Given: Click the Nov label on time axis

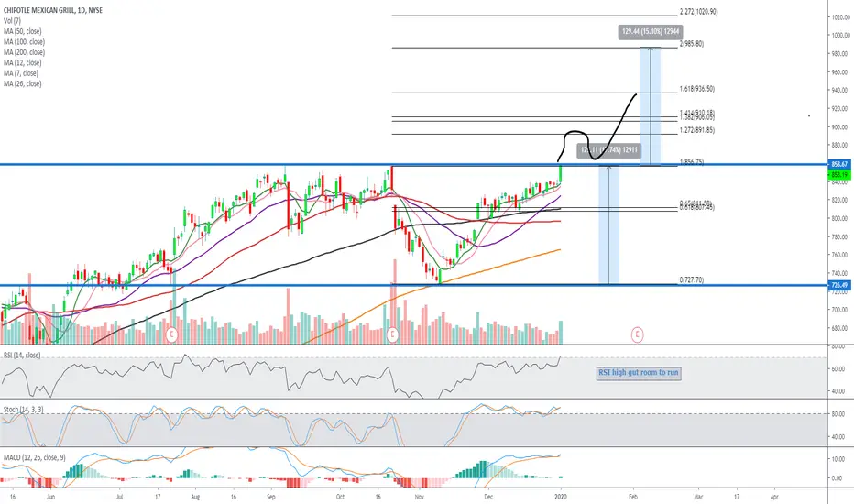Looking at the screenshot, I should [x=420, y=497].
